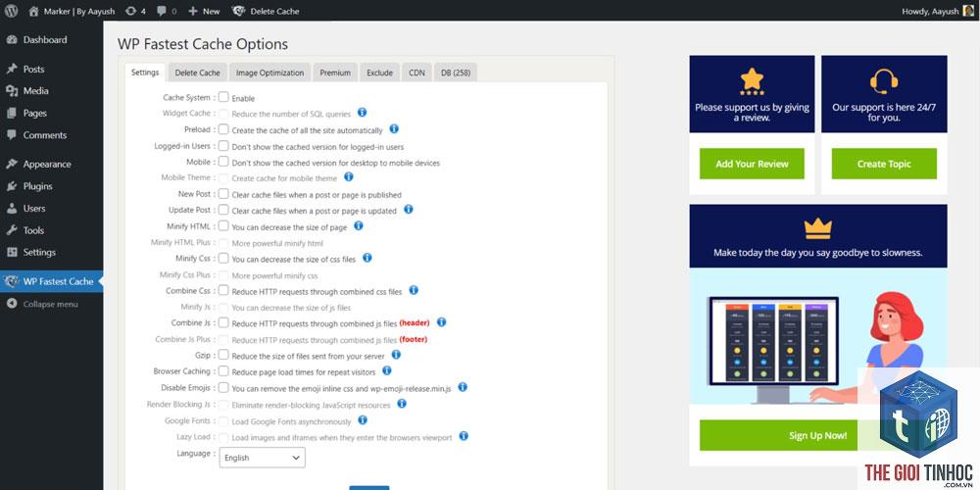Tick the Update Post checkbox
This screenshot has height=490, width=980.
(223, 210)
